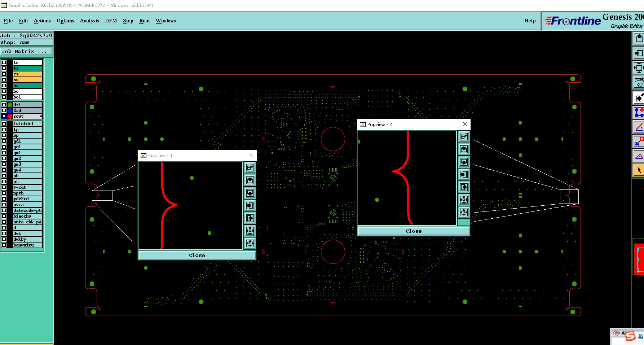The image size is (644, 345).
Task: Pan right in Popview 1
Action: pos(250,218)
